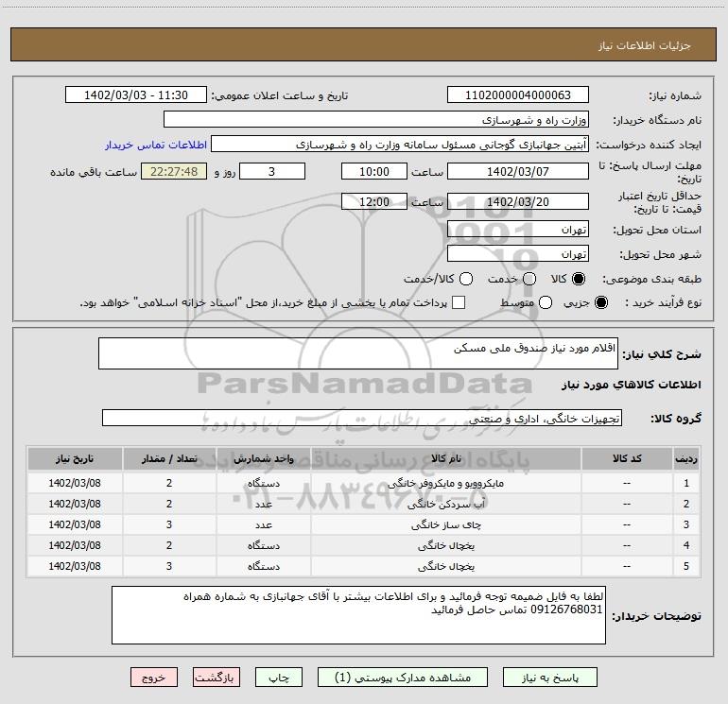This screenshot has width=728, height=704.
Task: Click the countdown timer 22:27:48
Action: [174, 171]
